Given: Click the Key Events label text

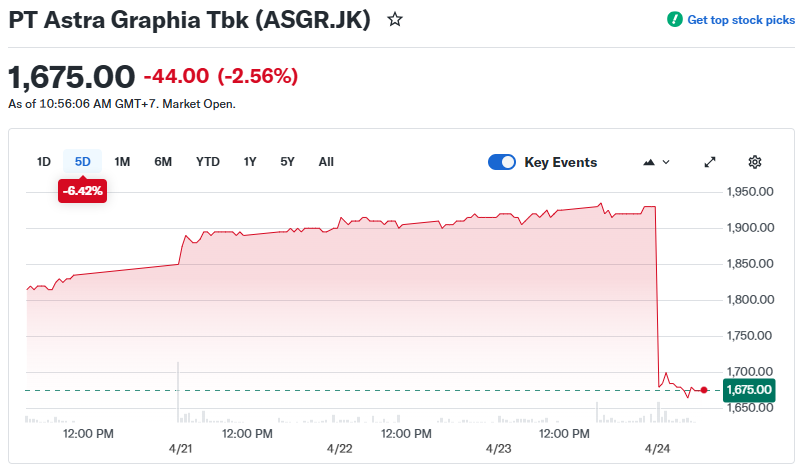Looking at the screenshot, I should (x=561, y=162).
